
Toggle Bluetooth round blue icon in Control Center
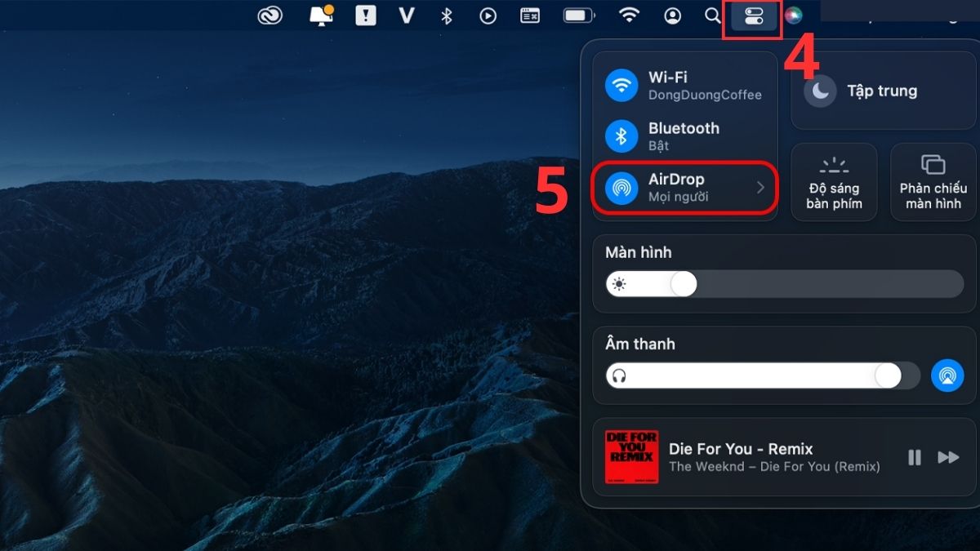click(x=621, y=136)
